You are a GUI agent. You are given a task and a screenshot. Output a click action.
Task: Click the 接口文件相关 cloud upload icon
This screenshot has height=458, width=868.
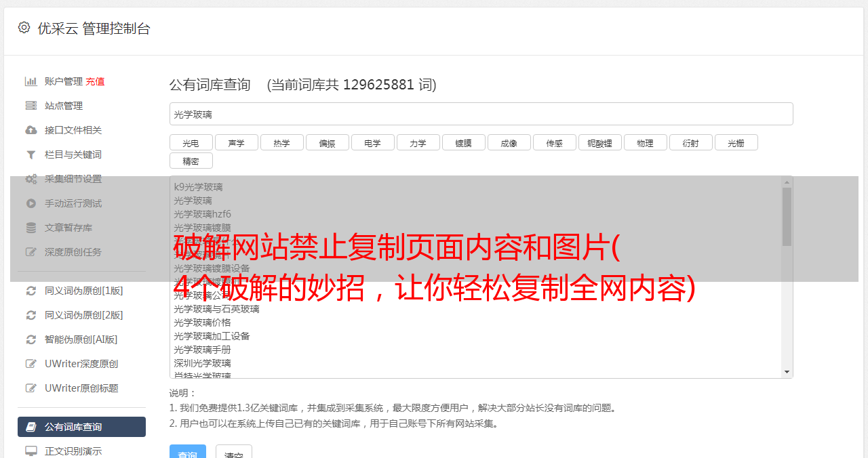pyautogui.click(x=31, y=130)
